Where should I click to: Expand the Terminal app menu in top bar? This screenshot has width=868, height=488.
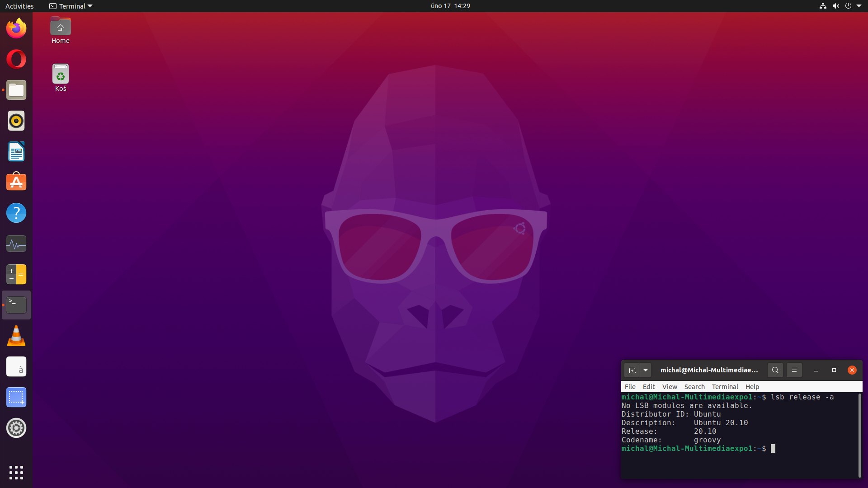[71, 6]
